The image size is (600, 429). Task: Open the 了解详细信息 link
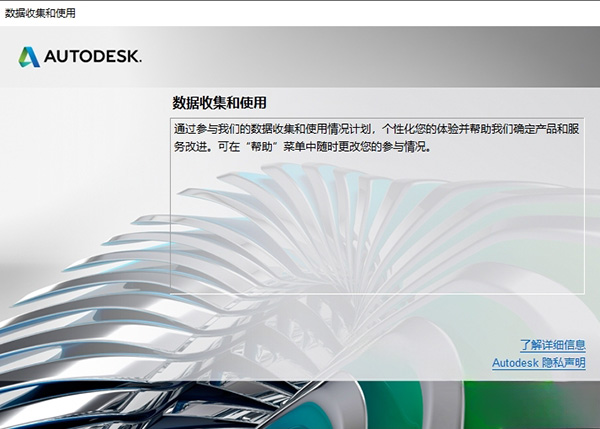pyautogui.click(x=553, y=345)
